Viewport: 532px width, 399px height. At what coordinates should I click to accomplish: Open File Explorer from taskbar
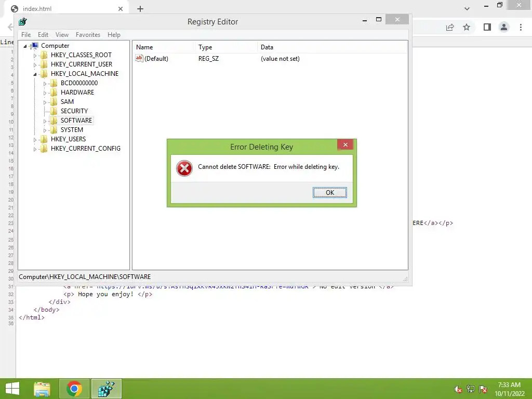pos(42,389)
